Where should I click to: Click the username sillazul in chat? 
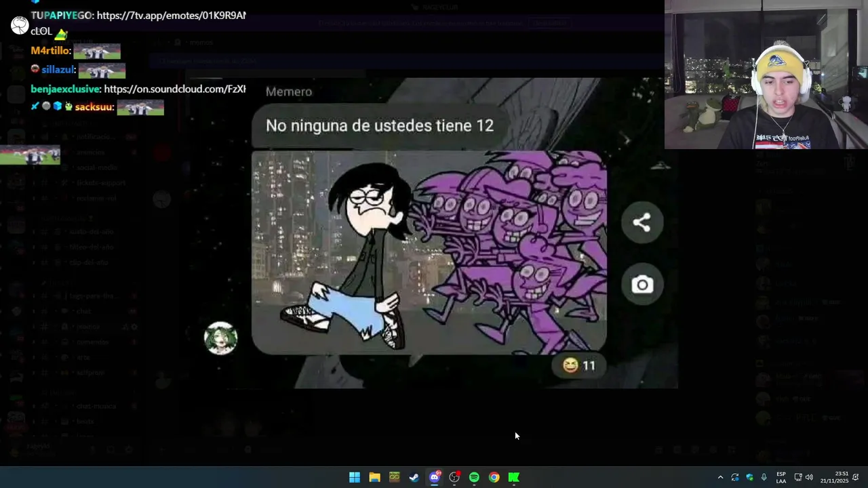(58, 70)
